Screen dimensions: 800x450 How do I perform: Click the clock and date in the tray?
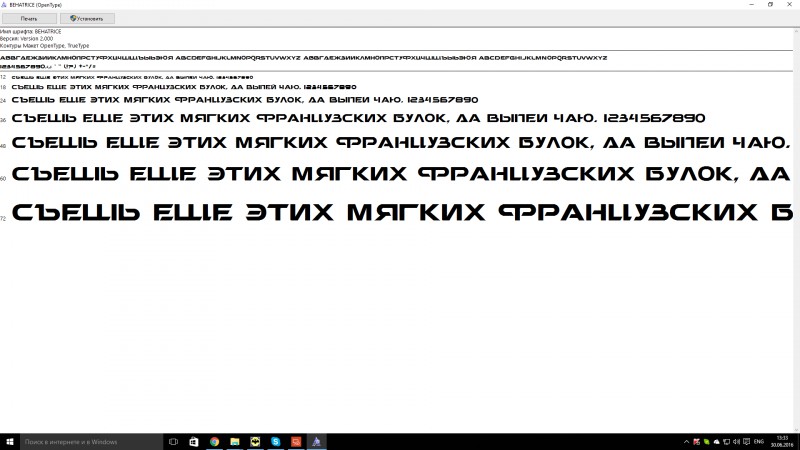[x=782, y=442]
